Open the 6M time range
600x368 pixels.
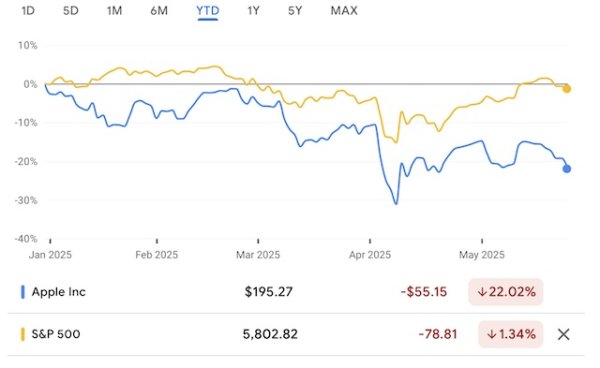(x=159, y=11)
